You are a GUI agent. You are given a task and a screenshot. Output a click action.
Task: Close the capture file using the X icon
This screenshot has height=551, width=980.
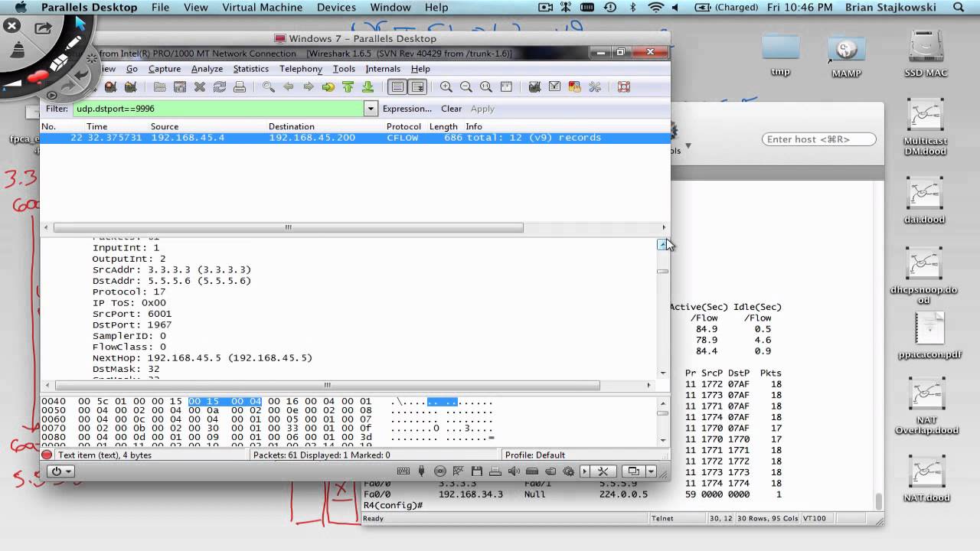point(199,87)
